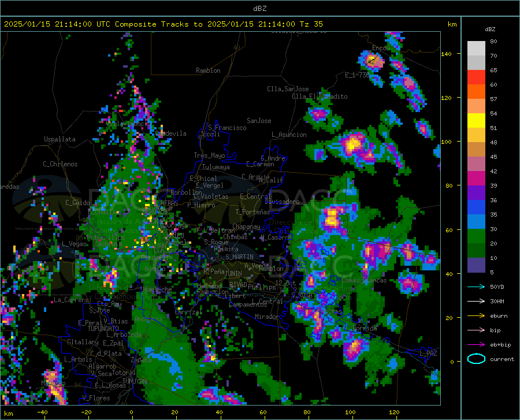The height and width of the screenshot is (420, 520).
Task: Click the 50YD legend label
Action: 497,287
